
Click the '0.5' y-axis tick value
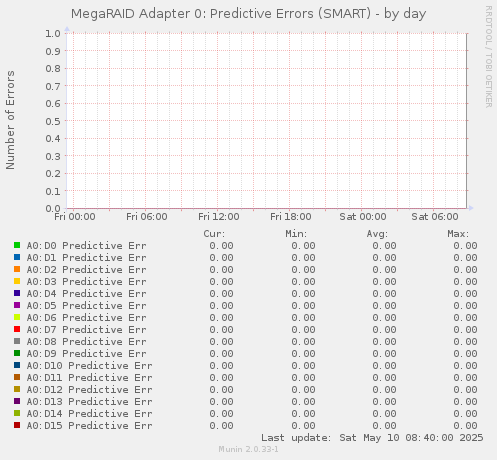click(53, 121)
